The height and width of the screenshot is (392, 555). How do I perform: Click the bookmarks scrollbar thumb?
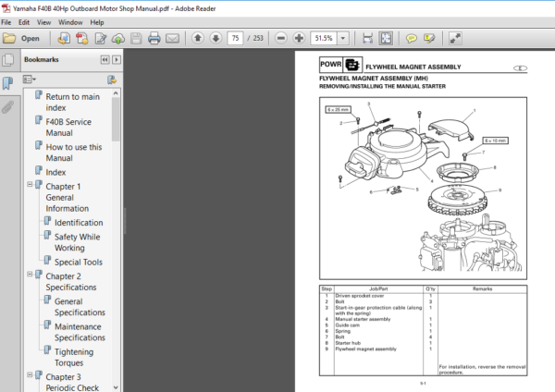pyautogui.click(x=116, y=119)
